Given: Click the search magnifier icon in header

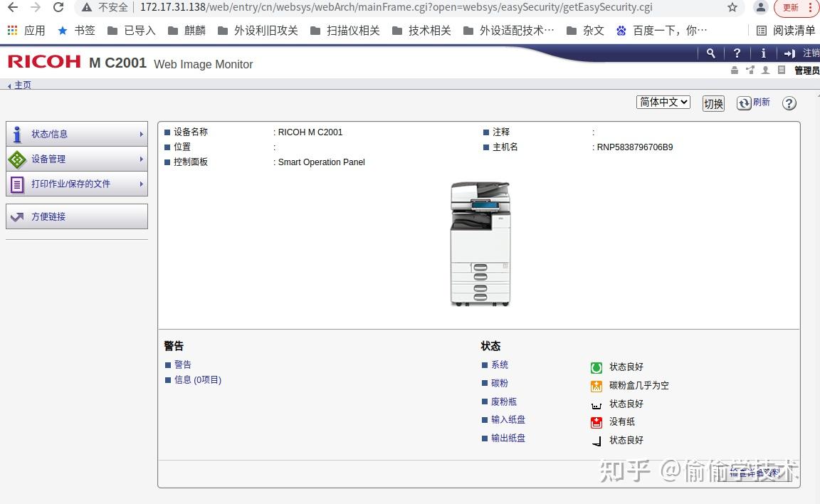Looking at the screenshot, I should (x=710, y=53).
